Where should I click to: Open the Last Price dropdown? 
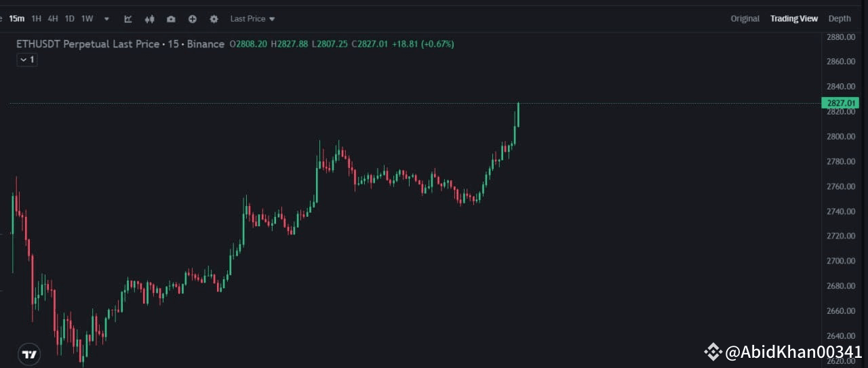coord(252,19)
